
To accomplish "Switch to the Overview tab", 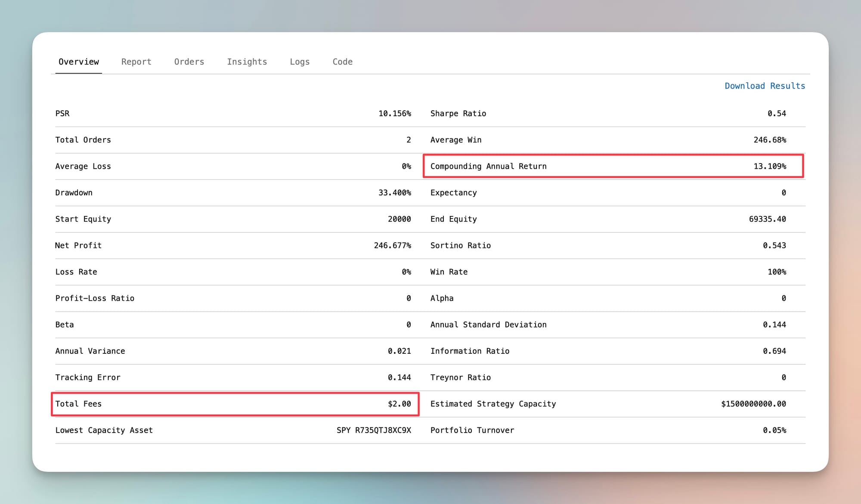I will [x=79, y=62].
